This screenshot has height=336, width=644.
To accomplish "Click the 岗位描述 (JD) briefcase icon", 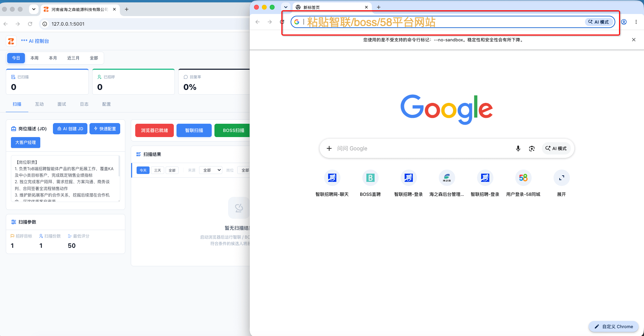I will pos(14,129).
